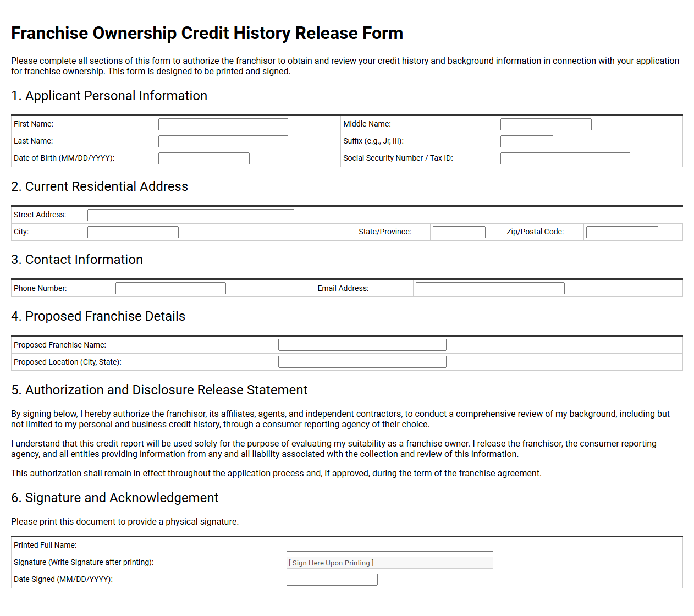Click 'Social Security Number / Tax ID:' label
694x616 pixels.
click(398, 158)
